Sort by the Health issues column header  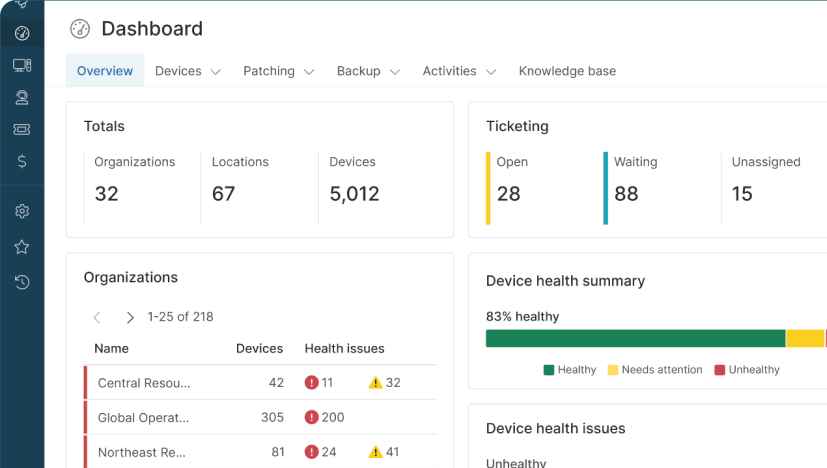tap(344, 349)
